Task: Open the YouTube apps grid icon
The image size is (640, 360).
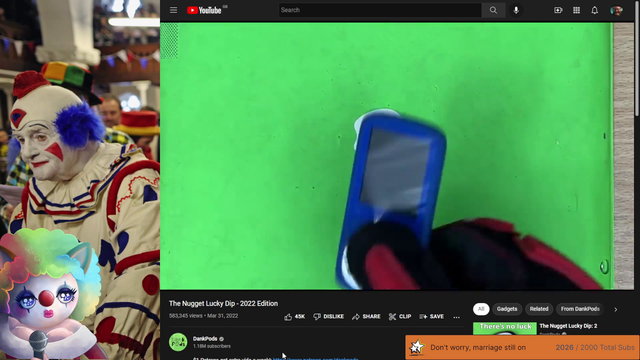Action: point(576,10)
